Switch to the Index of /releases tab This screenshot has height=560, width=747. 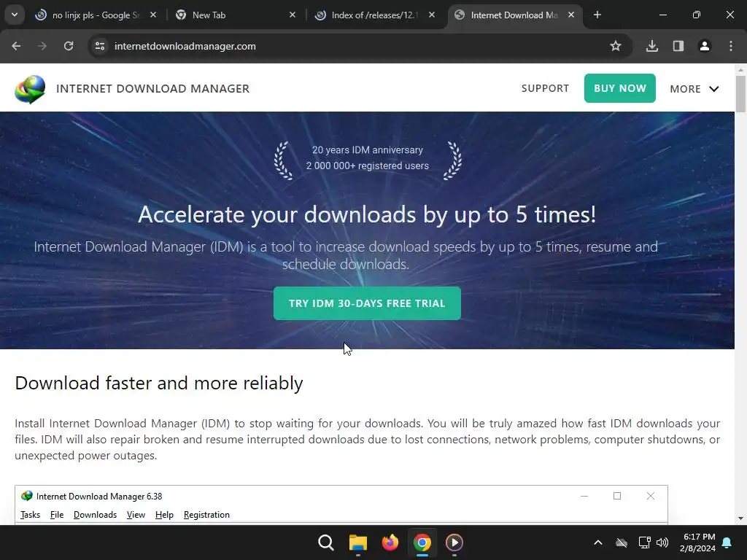(x=374, y=15)
